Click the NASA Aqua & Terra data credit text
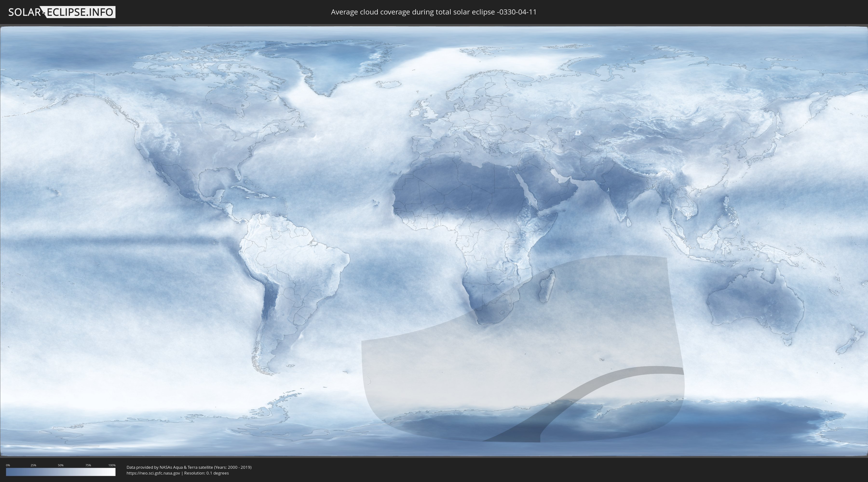The width and height of the screenshot is (868, 482). [x=189, y=467]
